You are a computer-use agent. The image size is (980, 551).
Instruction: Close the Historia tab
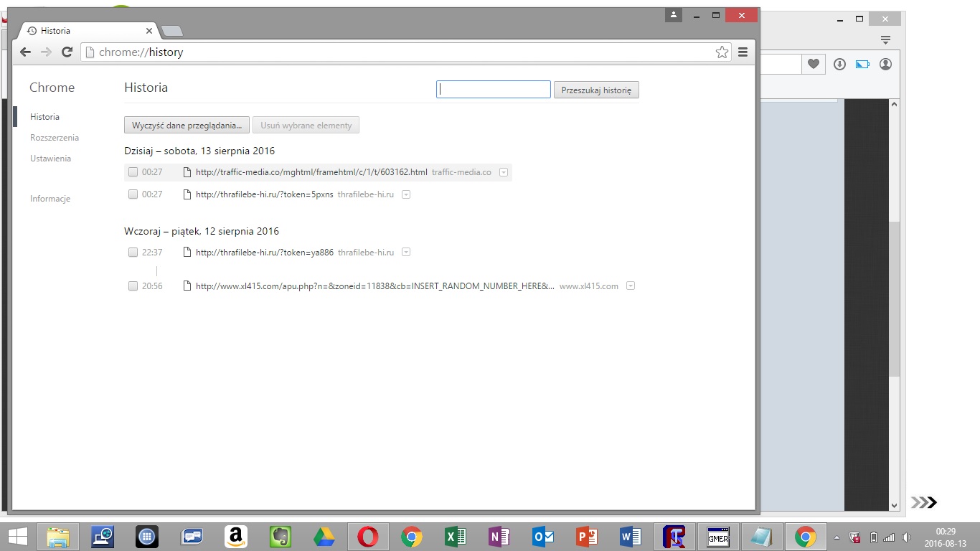pos(149,31)
